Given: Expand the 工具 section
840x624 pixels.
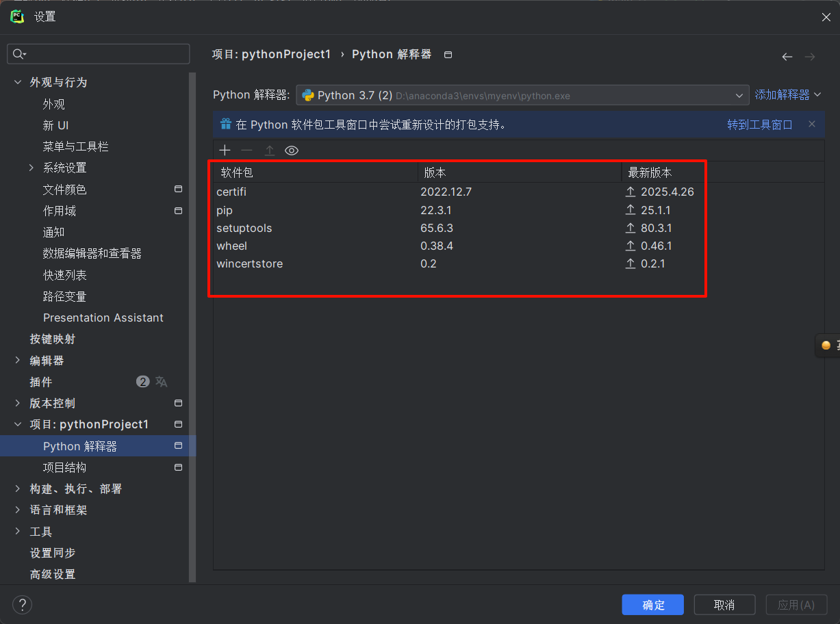Looking at the screenshot, I should (18, 532).
